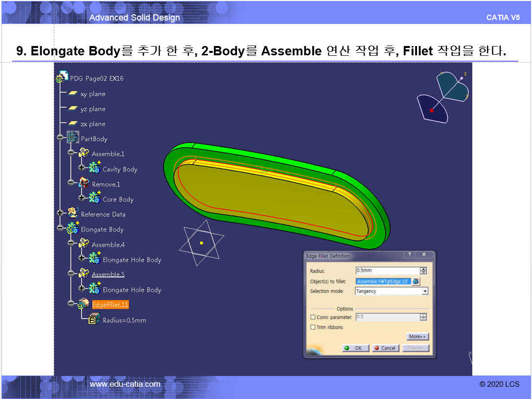Collapse the Elongate Body tree node
This screenshot has width=532, height=399.
pyautogui.click(x=60, y=228)
